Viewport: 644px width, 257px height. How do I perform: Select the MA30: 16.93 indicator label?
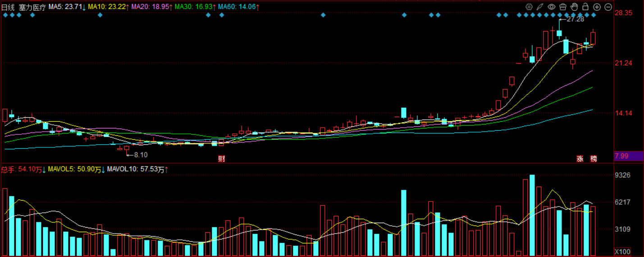(194, 7)
